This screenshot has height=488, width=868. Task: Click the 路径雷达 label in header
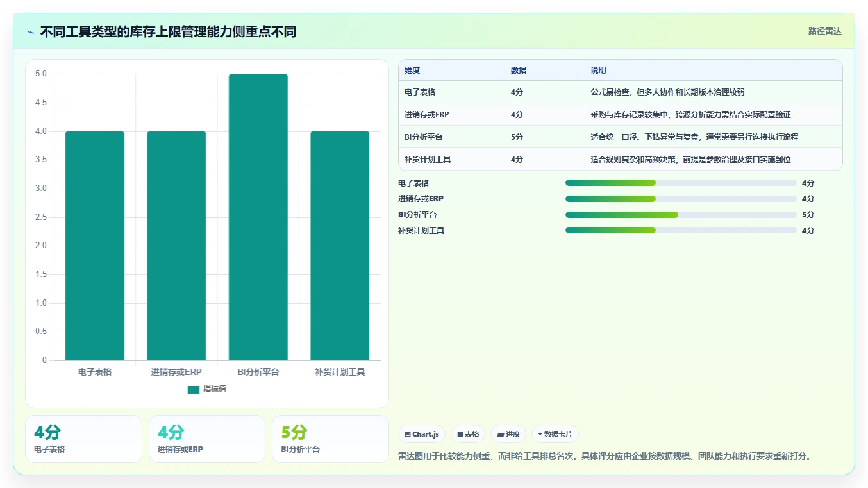(824, 31)
